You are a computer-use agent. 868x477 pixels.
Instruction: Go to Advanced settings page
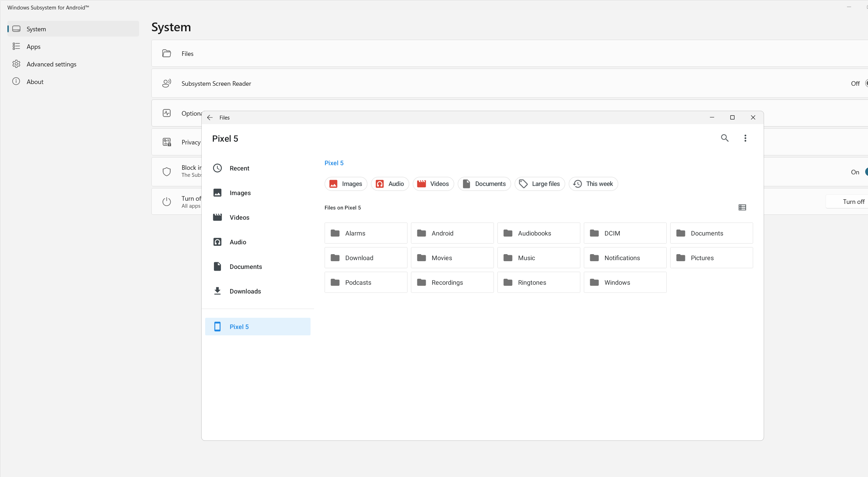pyautogui.click(x=51, y=64)
